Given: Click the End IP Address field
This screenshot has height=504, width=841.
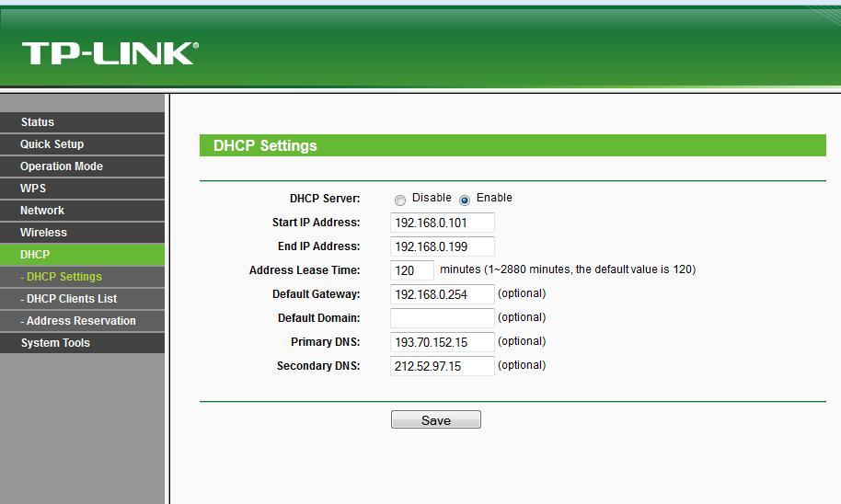Looking at the screenshot, I should pyautogui.click(x=442, y=246).
